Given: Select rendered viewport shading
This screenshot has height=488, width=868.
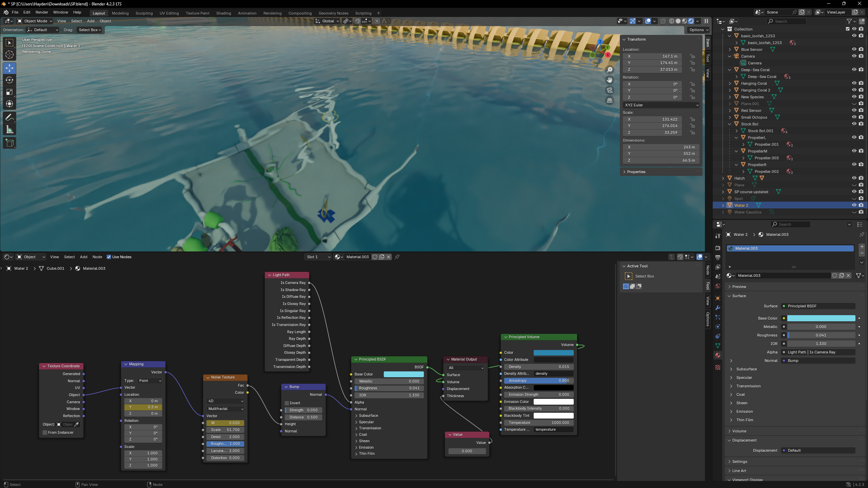Looking at the screenshot, I should (x=691, y=21).
